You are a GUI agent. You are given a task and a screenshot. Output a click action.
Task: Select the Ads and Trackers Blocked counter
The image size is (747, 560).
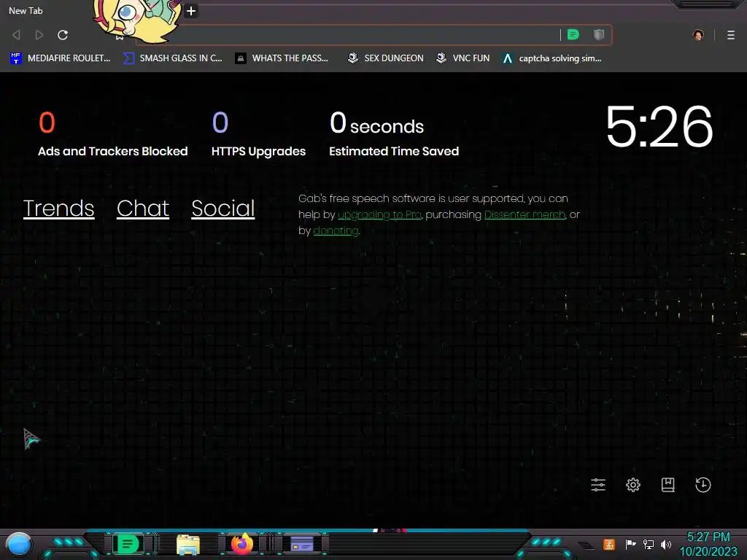point(113,134)
